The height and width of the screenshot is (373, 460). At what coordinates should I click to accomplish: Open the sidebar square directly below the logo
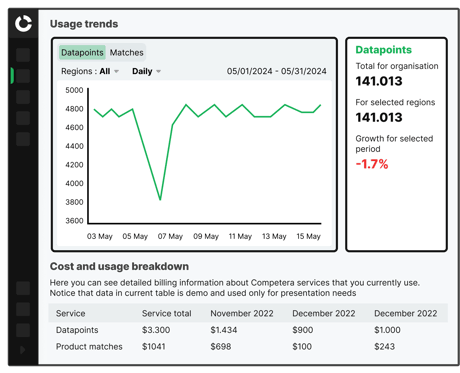pyautogui.click(x=23, y=55)
